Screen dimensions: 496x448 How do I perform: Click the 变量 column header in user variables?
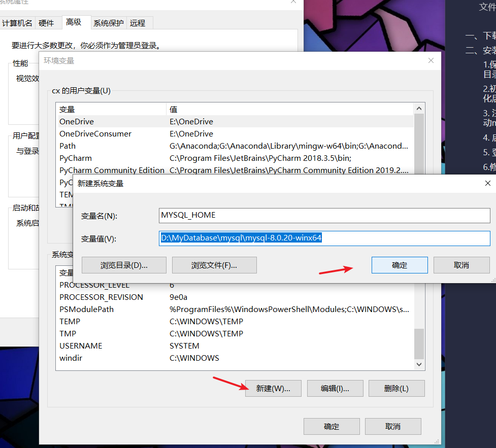click(111, 110)
